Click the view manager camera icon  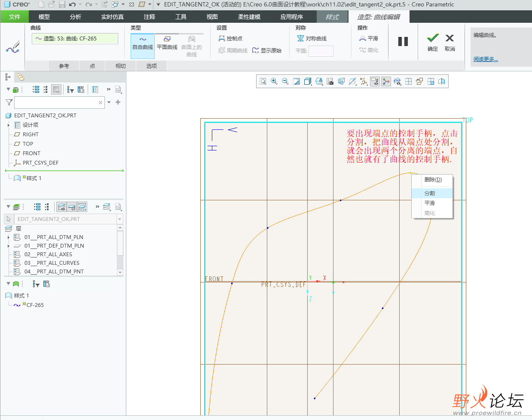330,81
